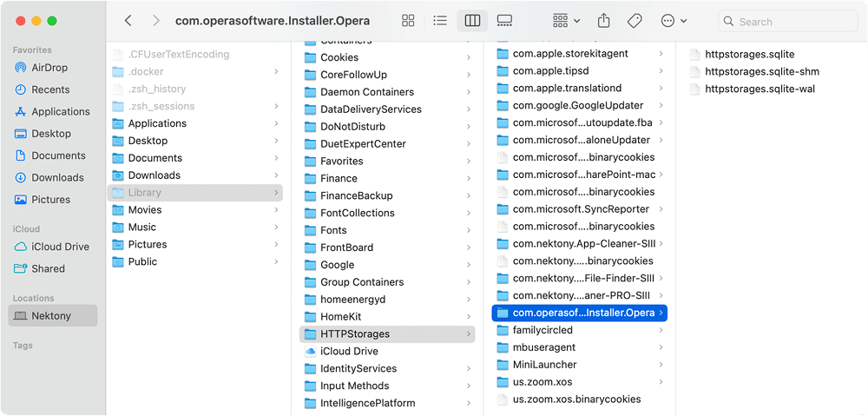Select the com.operasof...Installer.Opera folder
Image resolution: width=868 pixels, height=416 pixels.
[580, 313]
